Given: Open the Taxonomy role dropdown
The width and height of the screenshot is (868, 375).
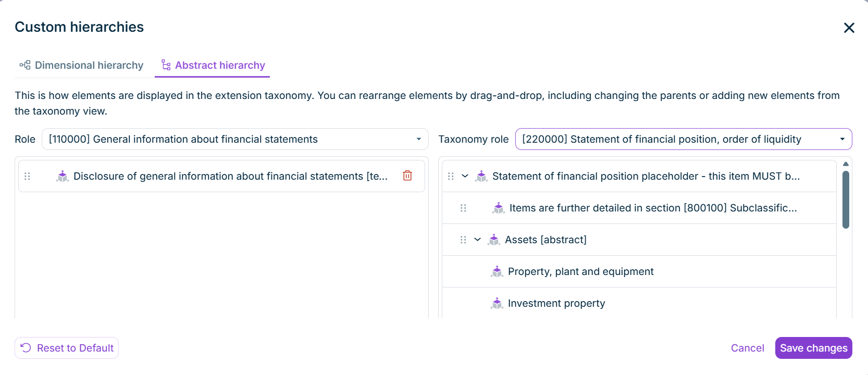Looking at the screenshot, I should (x=684, y=139).
